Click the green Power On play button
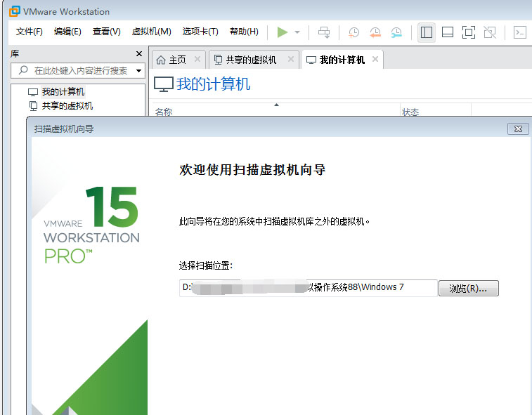Image resolution: width=532 pixels, height=415 pixels. click(283, 32)
